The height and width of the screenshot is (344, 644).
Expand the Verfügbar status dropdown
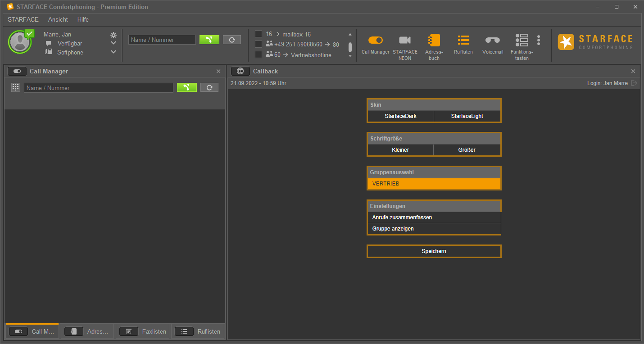click(113, 43)
